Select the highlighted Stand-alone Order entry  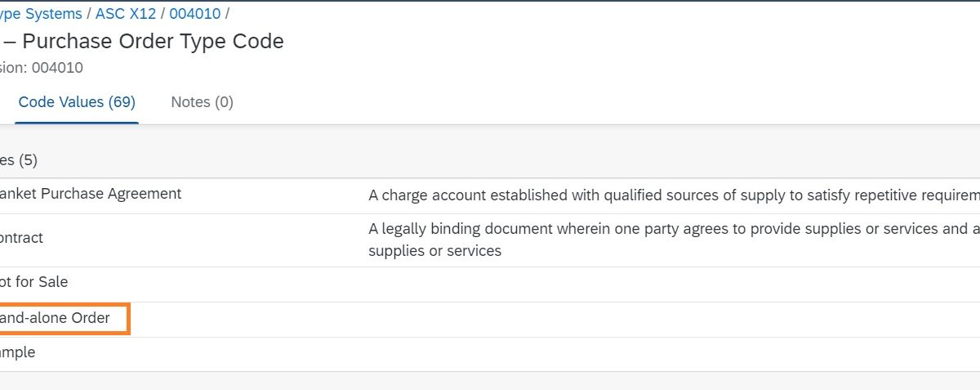pyautogui.click(x=56, y=318)
